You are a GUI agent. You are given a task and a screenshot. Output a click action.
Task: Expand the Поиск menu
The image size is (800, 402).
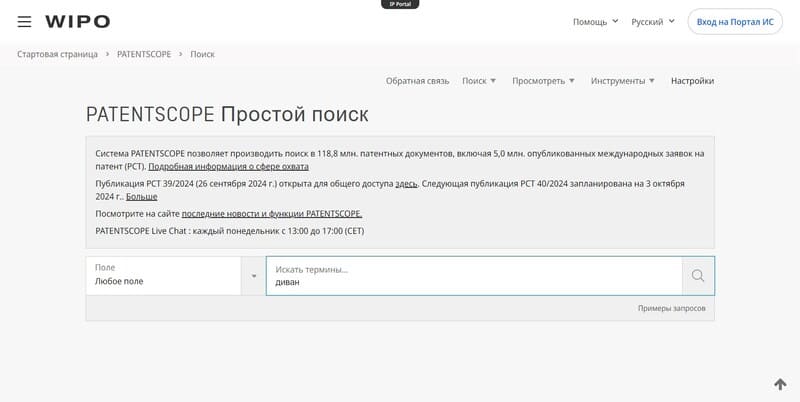(x=479, y=81)
